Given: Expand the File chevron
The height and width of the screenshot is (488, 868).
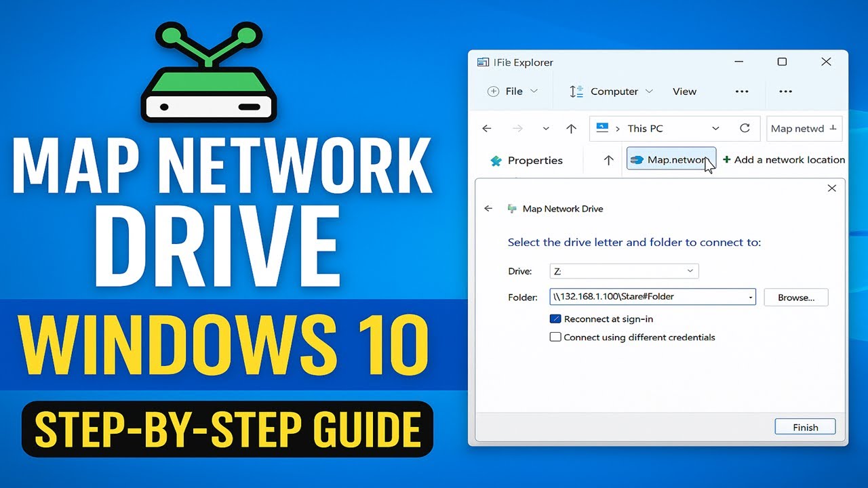Looking at the screenshot, I should 534,91.
